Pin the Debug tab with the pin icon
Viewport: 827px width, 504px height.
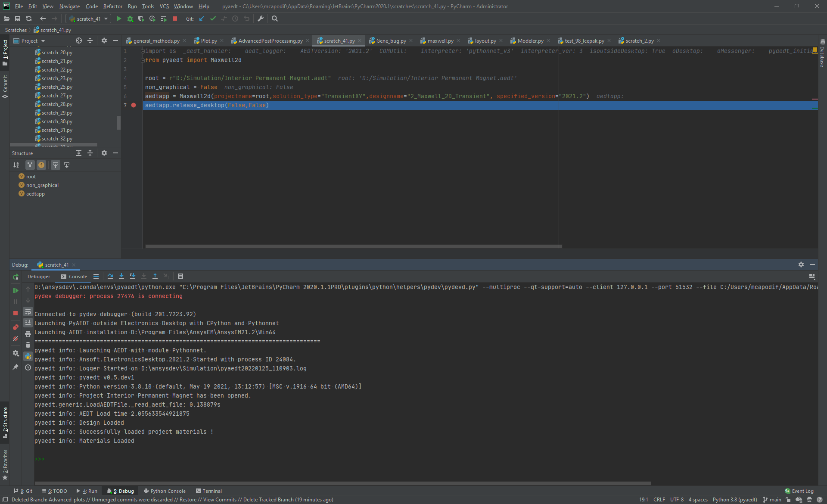coord(16,367)
